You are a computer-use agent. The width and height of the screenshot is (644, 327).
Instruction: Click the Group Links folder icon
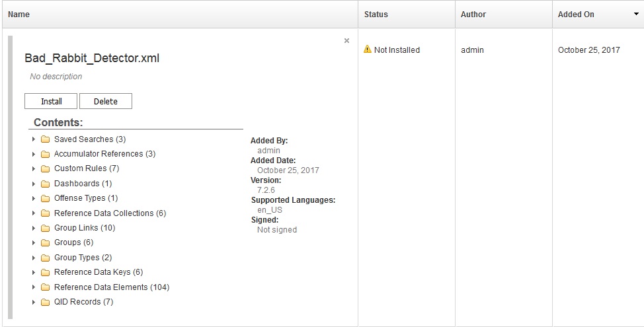(x=45, y=228)
